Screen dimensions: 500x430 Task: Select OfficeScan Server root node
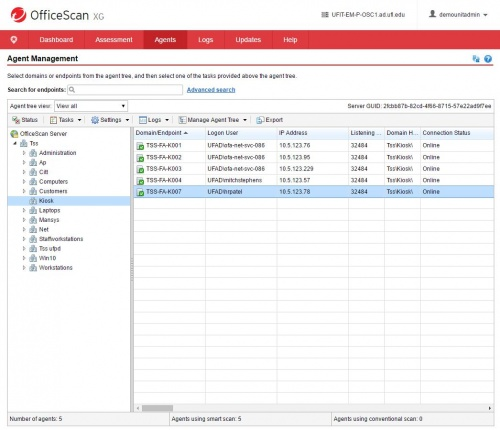click(43, 134)
